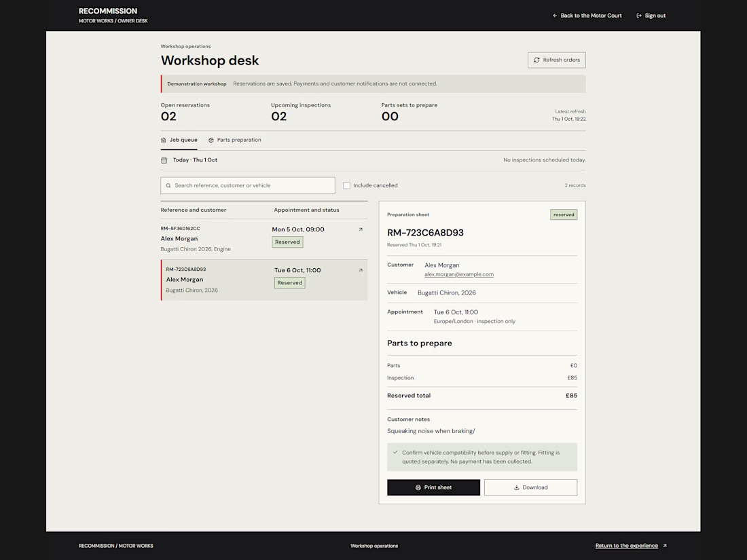The width and height of the screenshot is (747, 560).
Task: Click the RM-723C6A8D93 preparation sheet heading
Action: (425, 233)
